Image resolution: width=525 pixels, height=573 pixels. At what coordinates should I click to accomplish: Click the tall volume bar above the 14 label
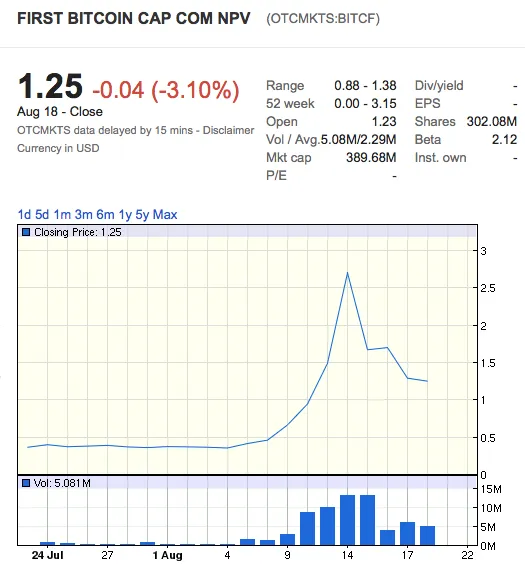click(x=347, y=520)
